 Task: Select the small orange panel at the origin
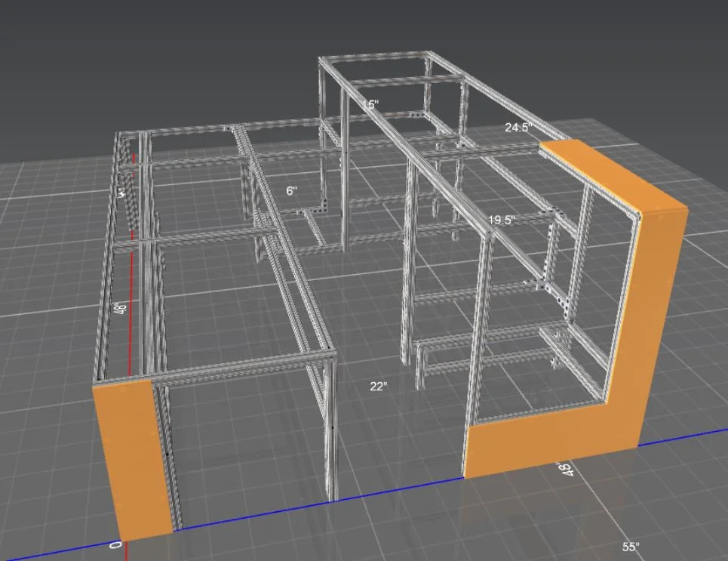pos(134,460)
